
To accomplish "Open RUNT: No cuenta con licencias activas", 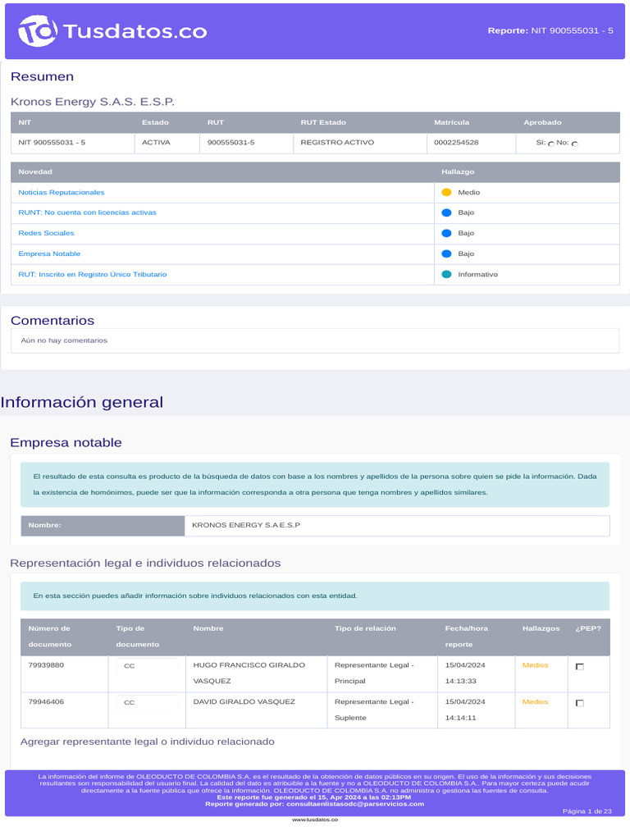I will click(x=87, y=212).
